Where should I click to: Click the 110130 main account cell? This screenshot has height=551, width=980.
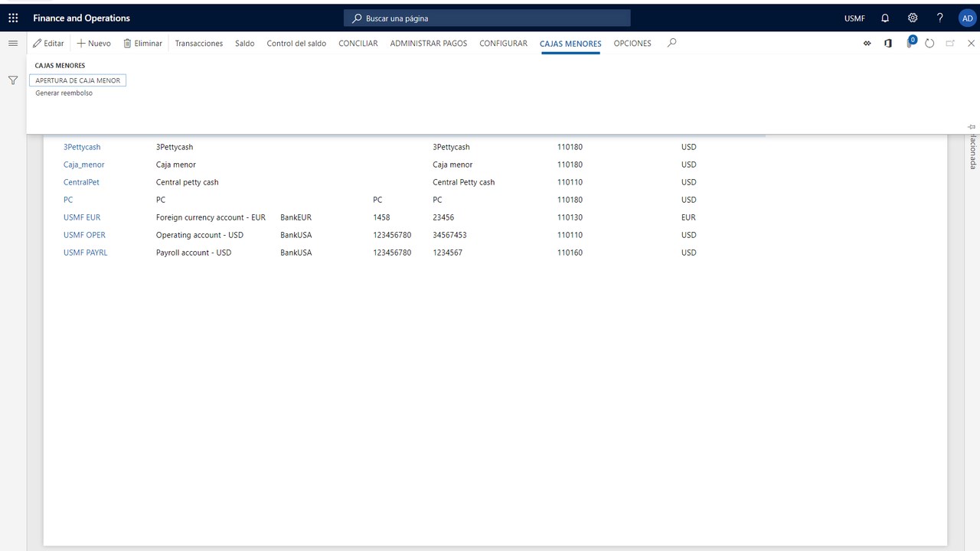click(x=570, y=217)
